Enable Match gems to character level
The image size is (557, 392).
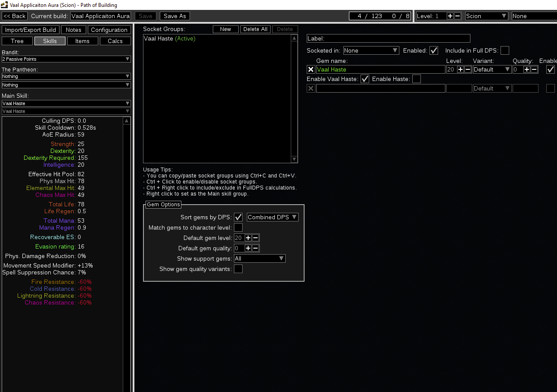pos(238,227)
